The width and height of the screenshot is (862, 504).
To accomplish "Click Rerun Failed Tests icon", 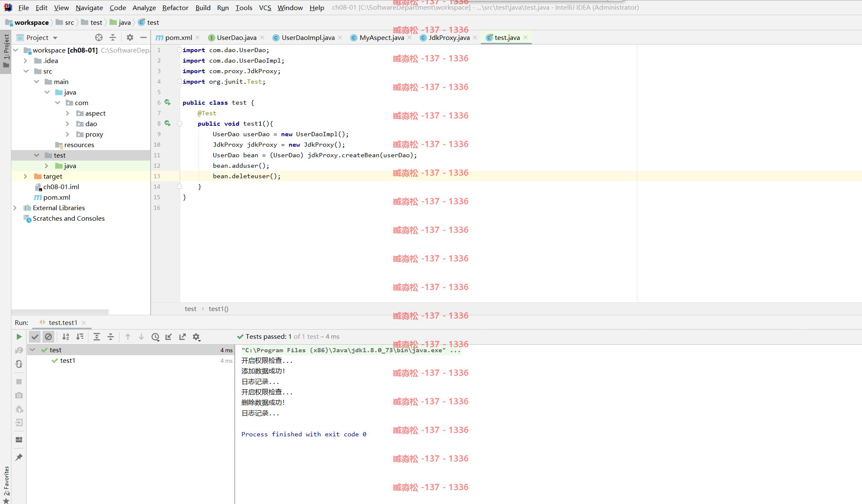I will (x=19, y=350).
